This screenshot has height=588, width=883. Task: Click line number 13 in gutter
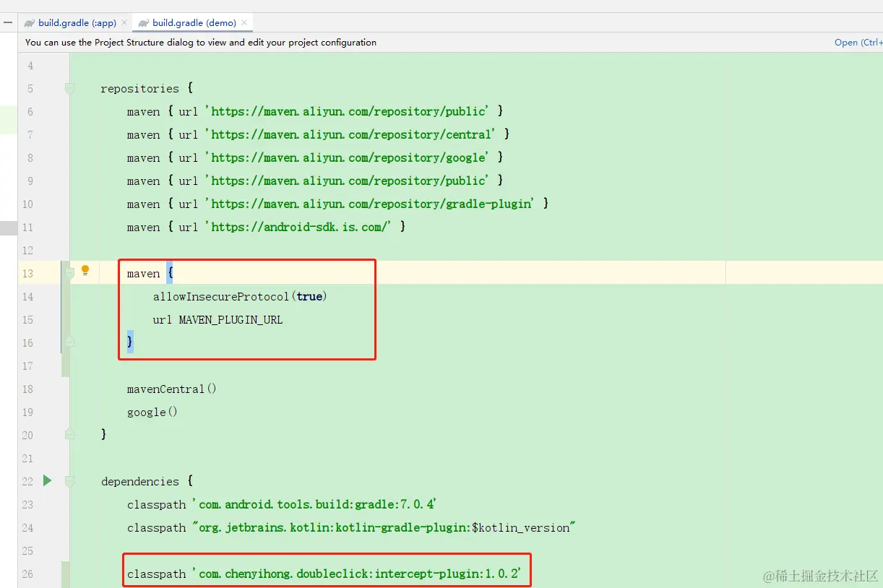(x=27, y=273)
